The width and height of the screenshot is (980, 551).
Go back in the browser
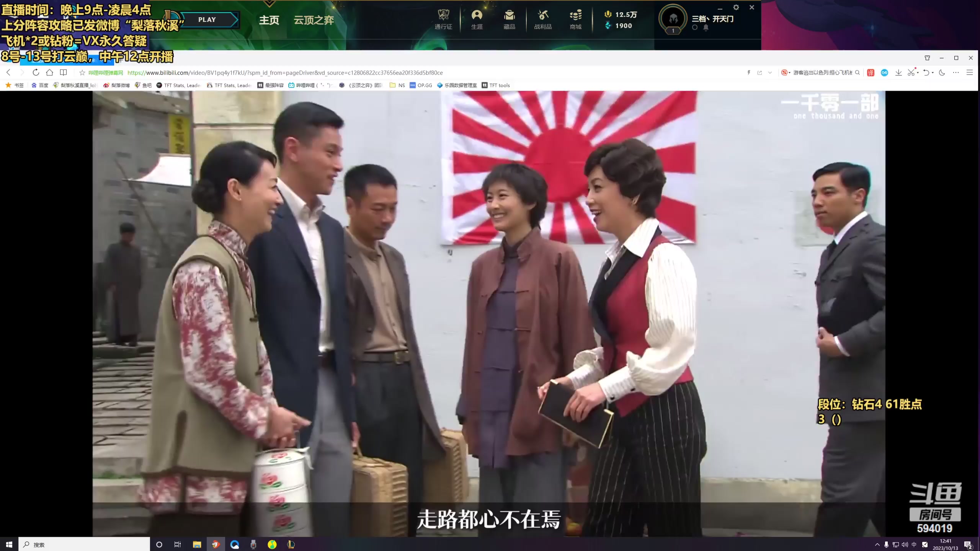click(x=8, y=72)
